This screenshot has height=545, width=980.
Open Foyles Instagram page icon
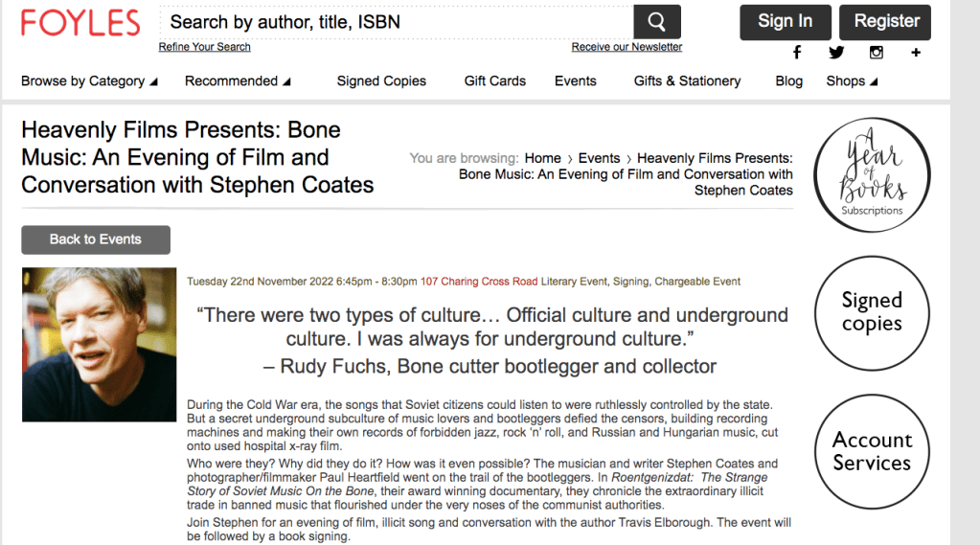pyautogui.click(x=876, y=53)
